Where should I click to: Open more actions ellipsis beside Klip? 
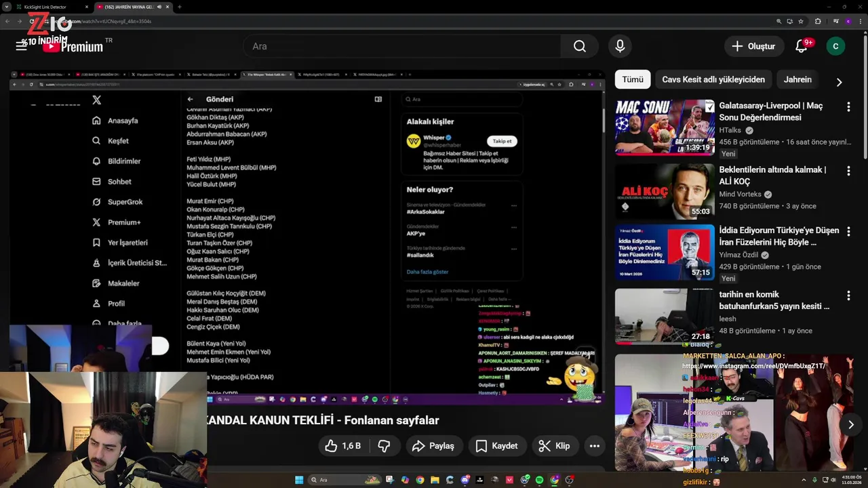click(595, 446)
